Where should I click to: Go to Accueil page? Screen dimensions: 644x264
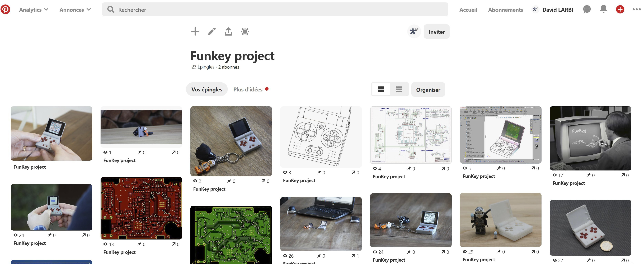click(468, 10)
